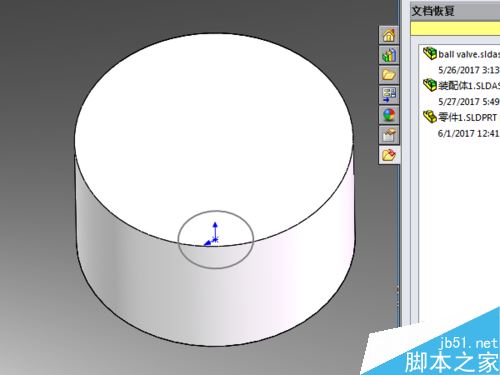Click the 6/1/2017 timestamp entry
The height and width of the screenshot is (375, 500).
[469, 133]
